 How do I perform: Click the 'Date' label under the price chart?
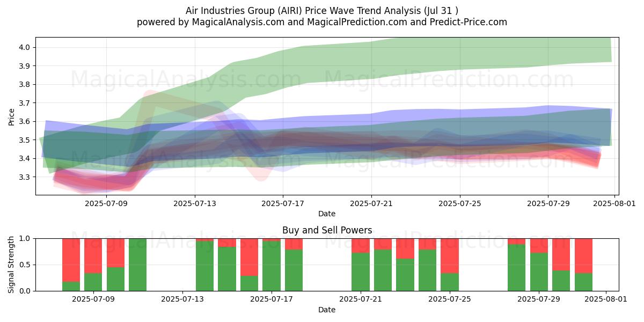point(327,214)
